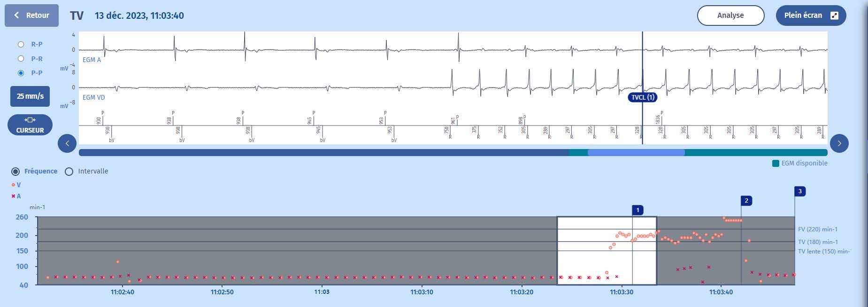Change the 25 mm/s sweep speed
The height and width of the screenshot is (307, 868).
pyautogui.click(x=30, y=96)
